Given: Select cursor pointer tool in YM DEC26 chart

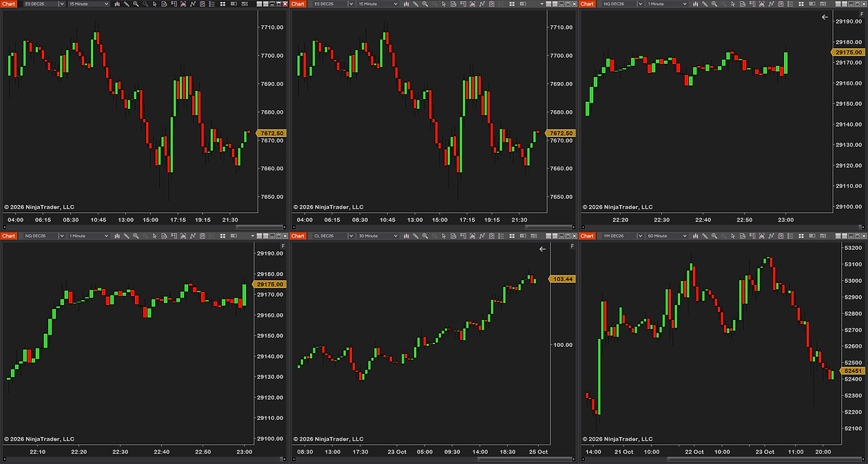Looking at the screenshot, I should [733, 235].
